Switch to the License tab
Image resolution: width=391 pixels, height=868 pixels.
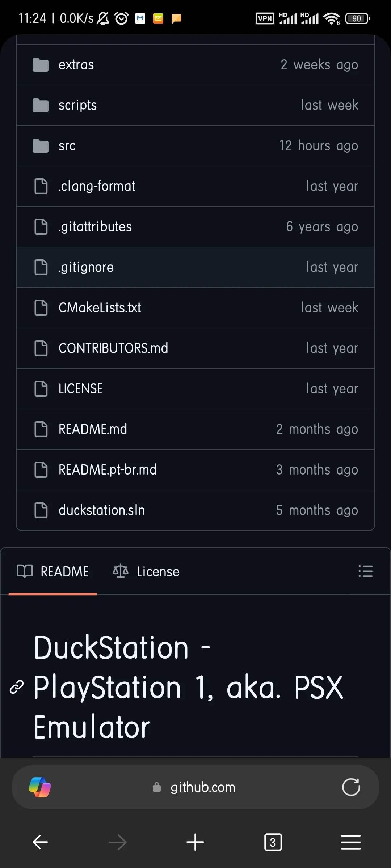click(x=146, y=571)
